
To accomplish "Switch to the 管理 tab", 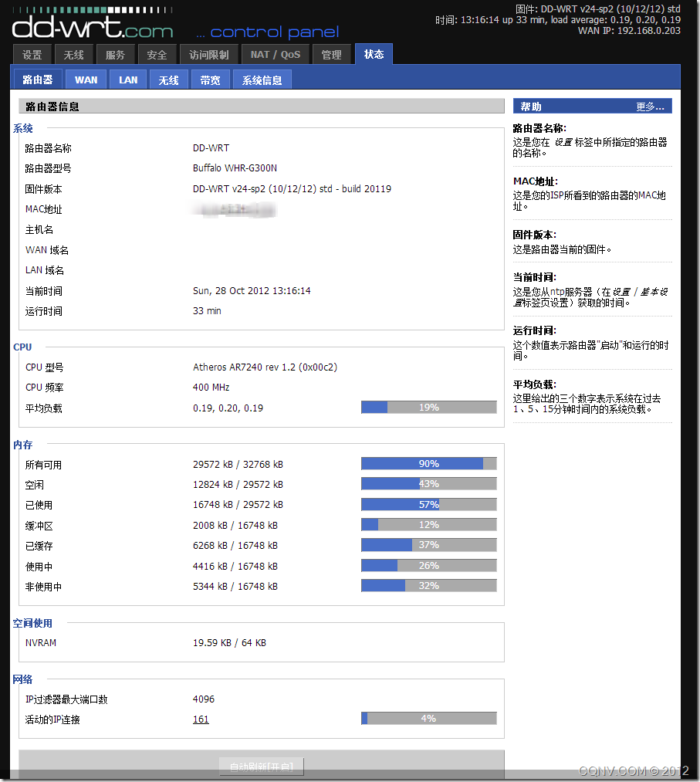I will (332, 54).
